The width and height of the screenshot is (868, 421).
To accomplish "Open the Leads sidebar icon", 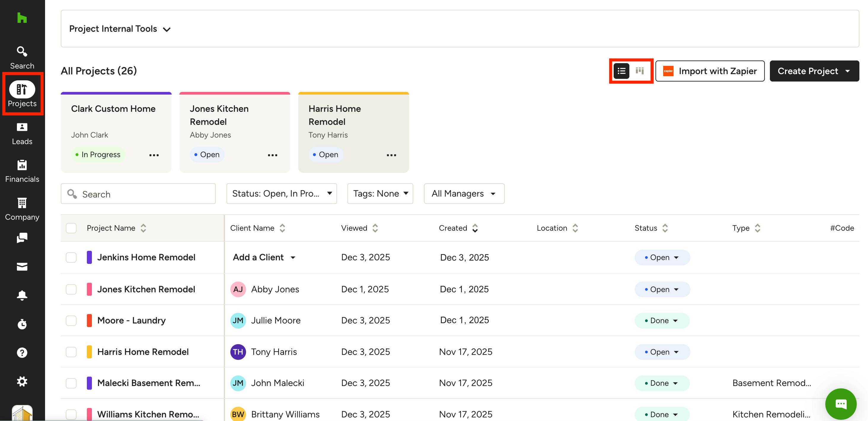I will tap(22, 133).
